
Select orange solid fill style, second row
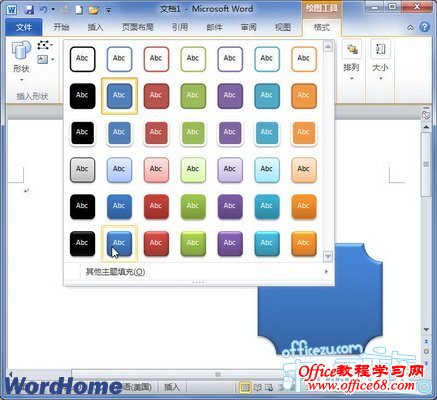pos(304,96)
